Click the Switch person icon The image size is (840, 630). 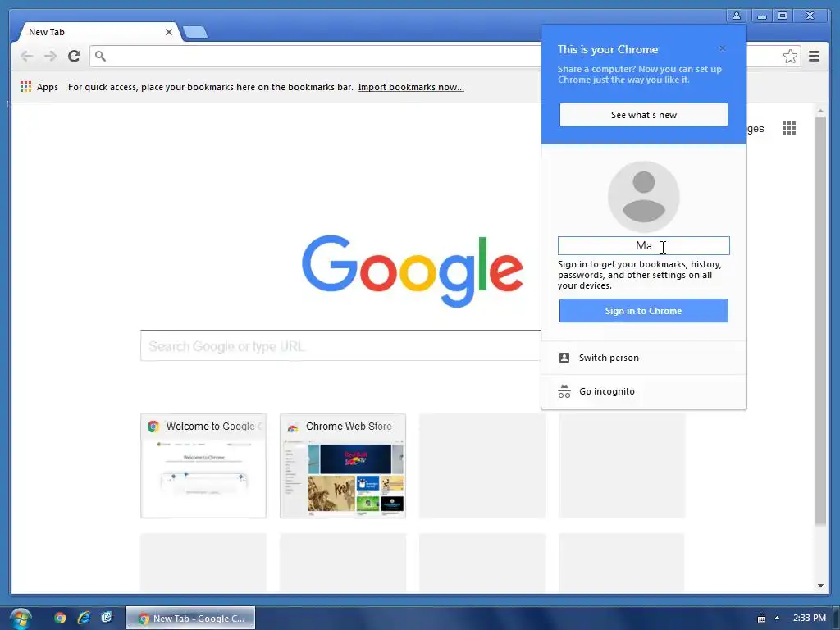click(564, 358)
